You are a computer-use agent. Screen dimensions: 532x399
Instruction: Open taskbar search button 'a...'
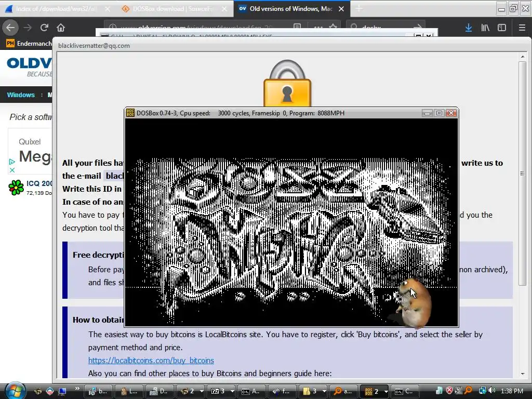[x=343, y=391]
